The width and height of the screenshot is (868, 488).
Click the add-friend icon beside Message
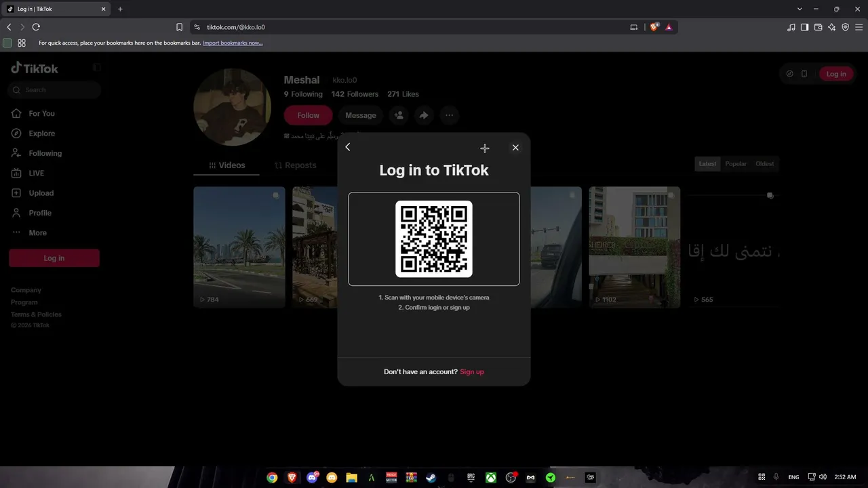[x=399, y=115]
